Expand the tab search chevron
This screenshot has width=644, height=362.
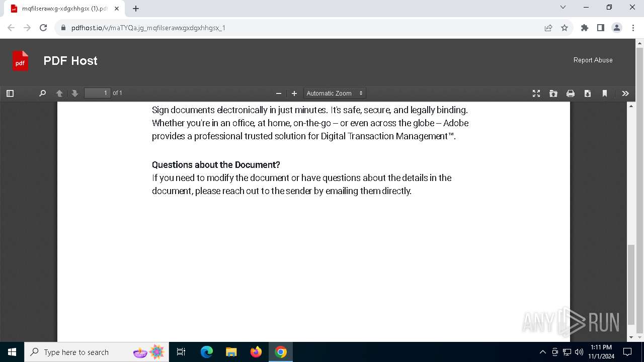(563, 8)
